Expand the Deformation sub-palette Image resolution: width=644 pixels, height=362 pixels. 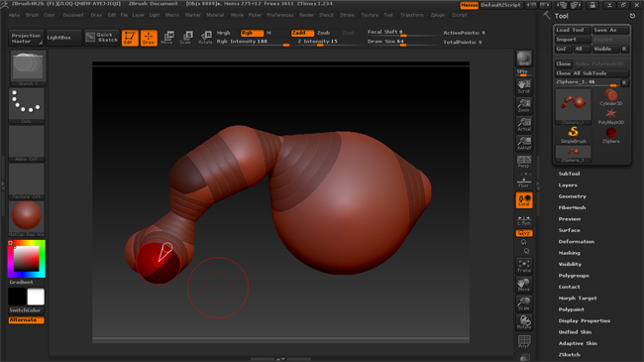pos(577,242)
